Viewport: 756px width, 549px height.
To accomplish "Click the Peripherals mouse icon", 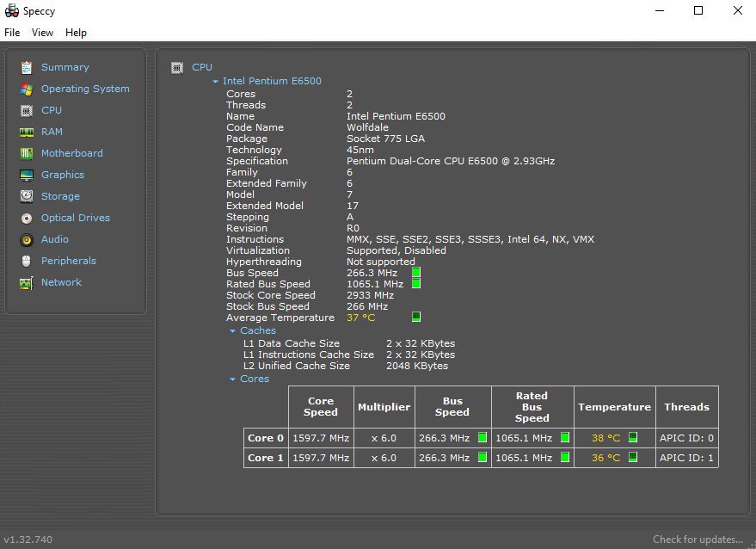I will pos(27,261).
